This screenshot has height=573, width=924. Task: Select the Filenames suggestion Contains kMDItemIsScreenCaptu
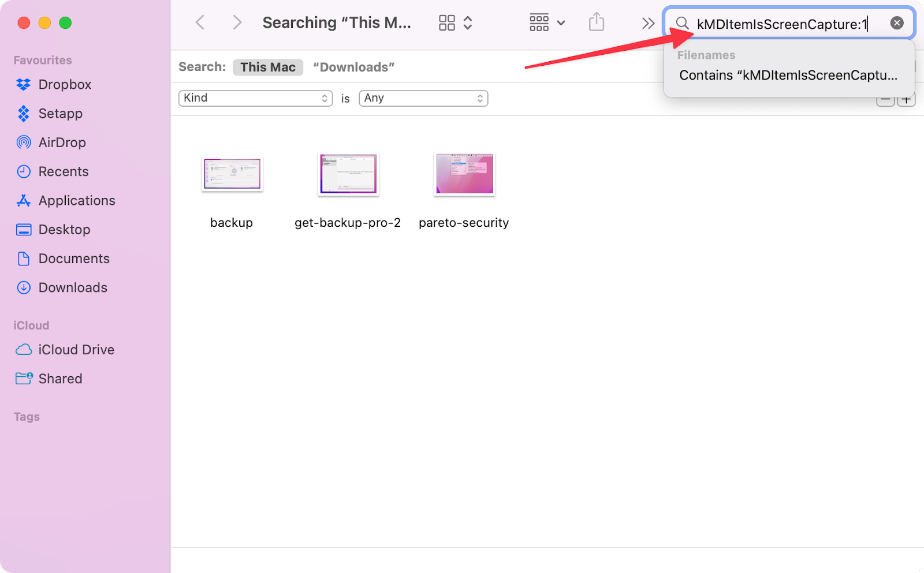pyautogui.click(x=788, y=75)
